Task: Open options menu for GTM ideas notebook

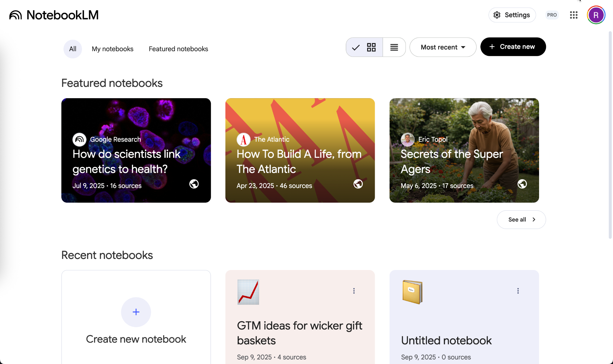Action: [354, 291]
